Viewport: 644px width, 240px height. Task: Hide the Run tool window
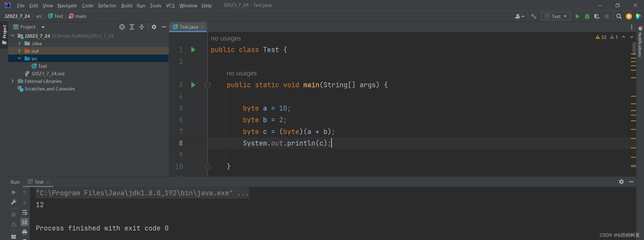click(x=631, y=182)
